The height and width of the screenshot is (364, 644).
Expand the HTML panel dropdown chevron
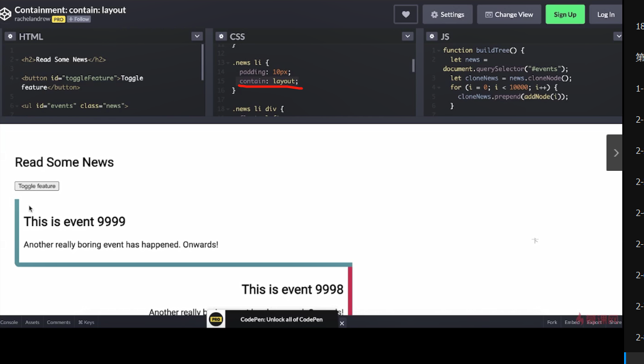(197, 36)
